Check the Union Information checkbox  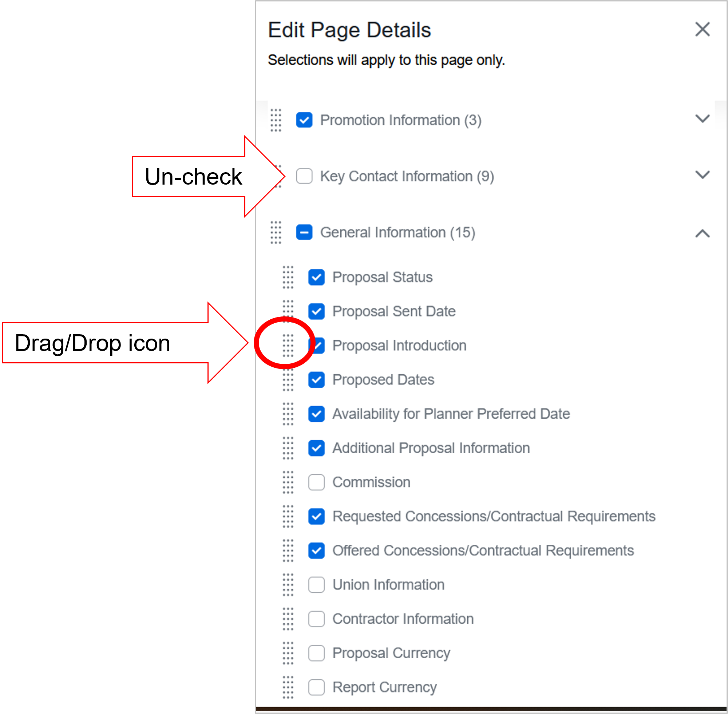tap(316, 585)
